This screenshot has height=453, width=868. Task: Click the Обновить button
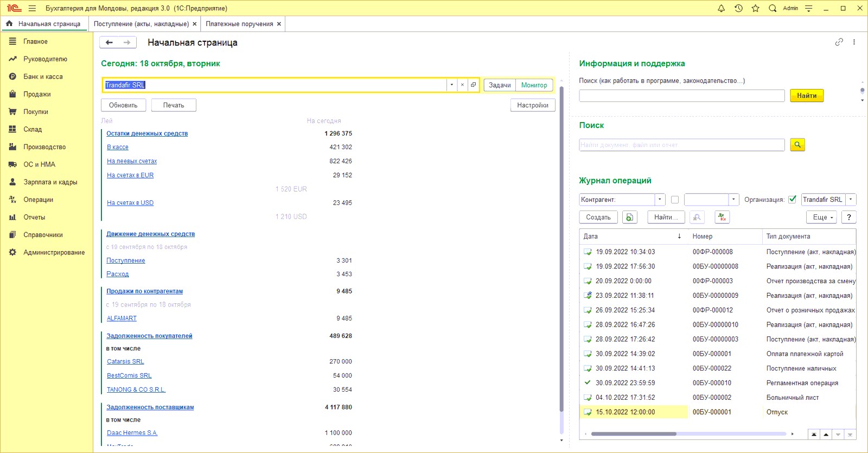pyautogui.click(x=123, y=105)
